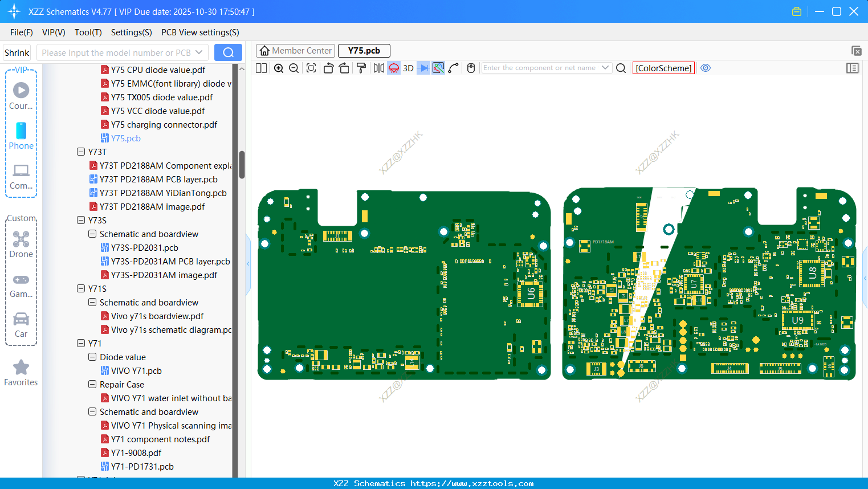868x489 pixels.
Task: Rotate the board counterclockwise
Action: [x=328, y=68]
